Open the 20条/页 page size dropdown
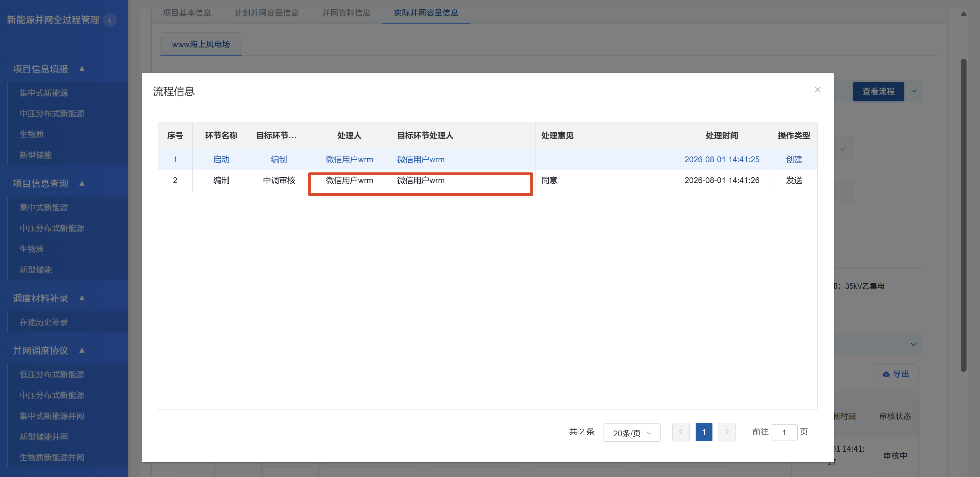The width and height of the screenshot is (980, 477). (x=632, y=433)
